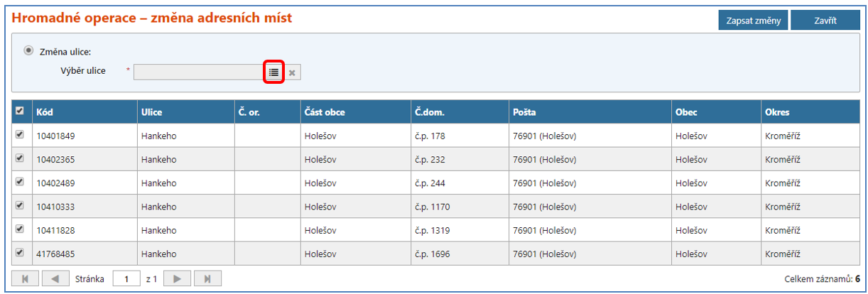Toggle the select-all checkbox in table header

[20, 111]
